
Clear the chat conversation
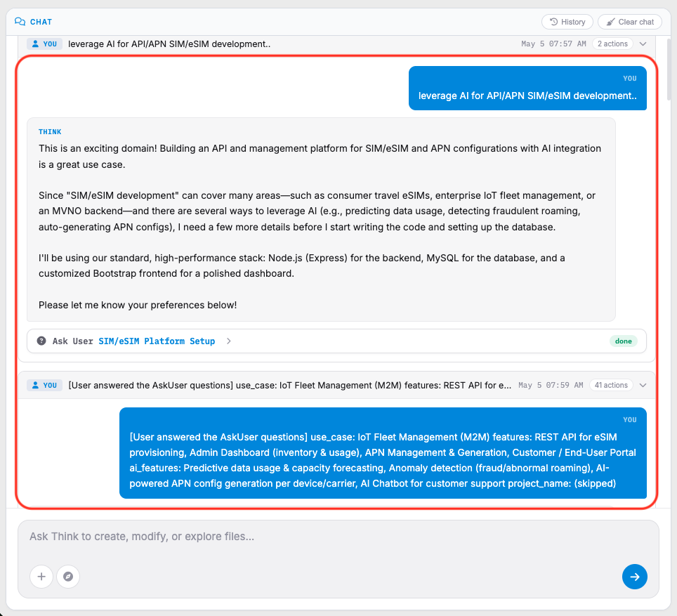pos(629,22)
